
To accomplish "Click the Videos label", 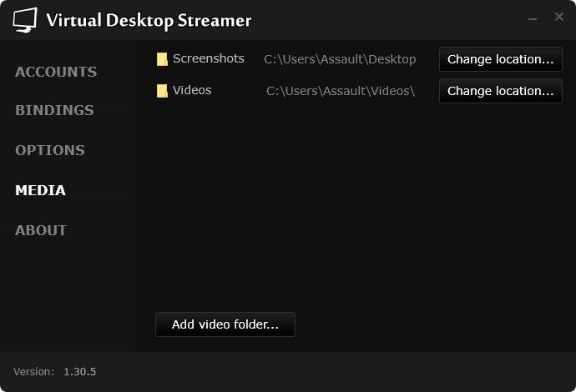I will pos(192,90).
